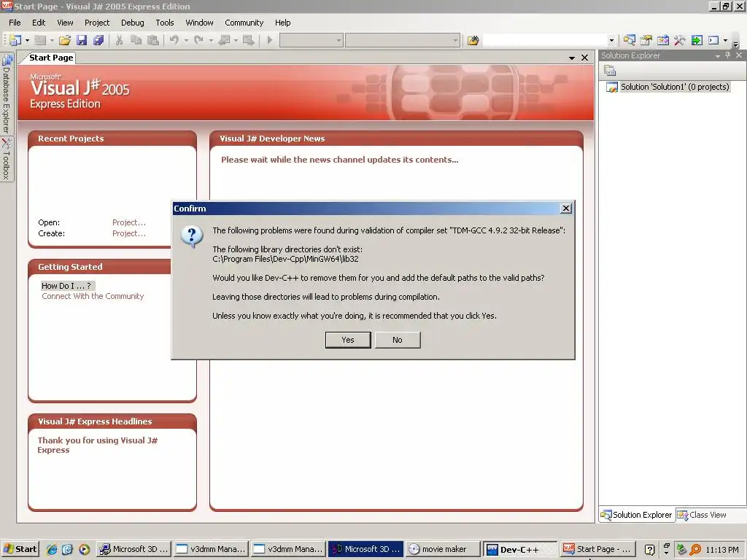Click the Create Project link
747x560 pixels.
[x=128, y=233]
